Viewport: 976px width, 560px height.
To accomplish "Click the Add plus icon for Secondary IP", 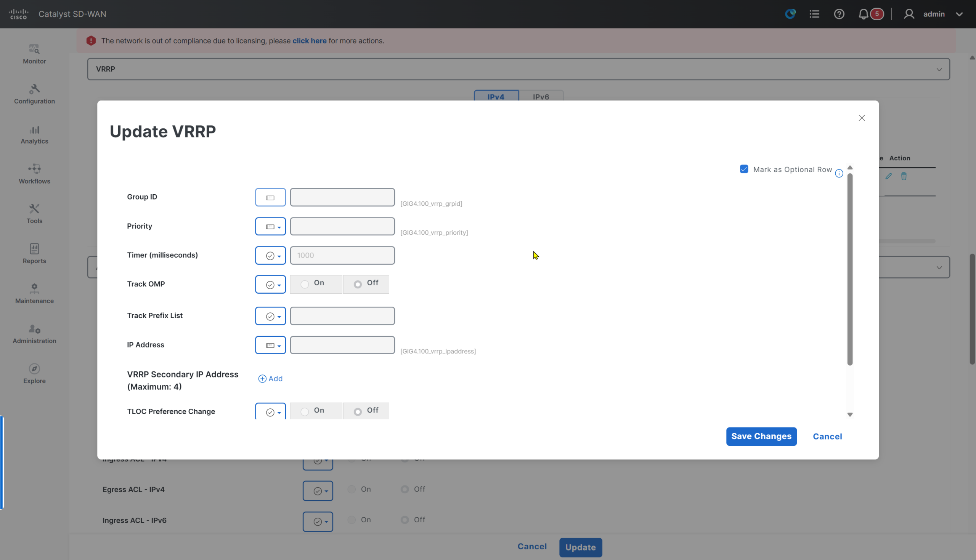I will [x=262, y=379].
